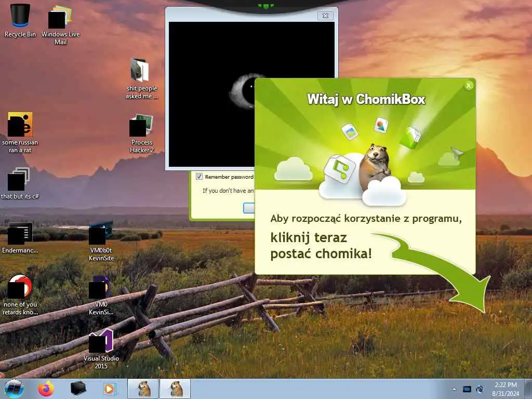Screen dimensions: 532x399
Task: Select the 'that but its c#' icon
Action: pyautogui.click(x=20, y=183)
